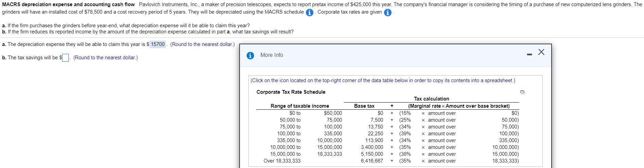Click the 'Range of taxable income' column header
Screen dimensions: 644x168
300,106
